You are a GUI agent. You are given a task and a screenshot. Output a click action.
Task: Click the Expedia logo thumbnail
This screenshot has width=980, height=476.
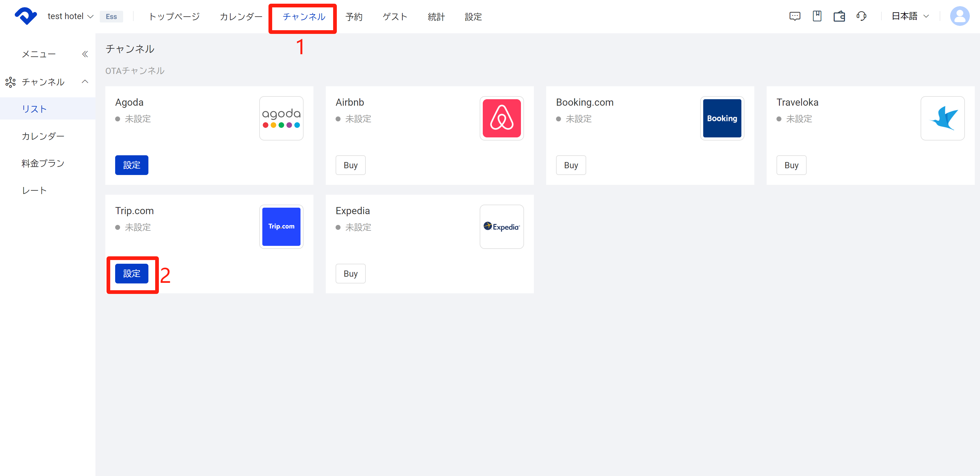(502, 226)
